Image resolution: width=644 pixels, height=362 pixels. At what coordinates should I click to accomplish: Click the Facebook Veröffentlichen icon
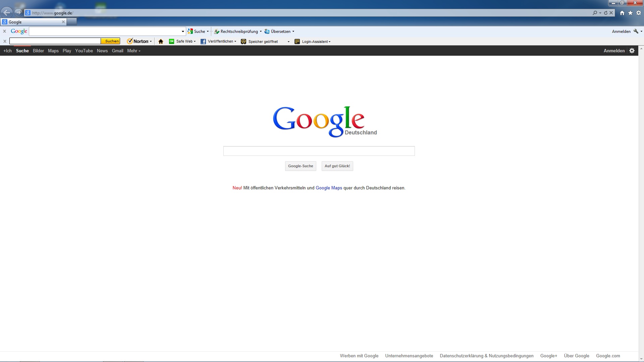point(203,42)
